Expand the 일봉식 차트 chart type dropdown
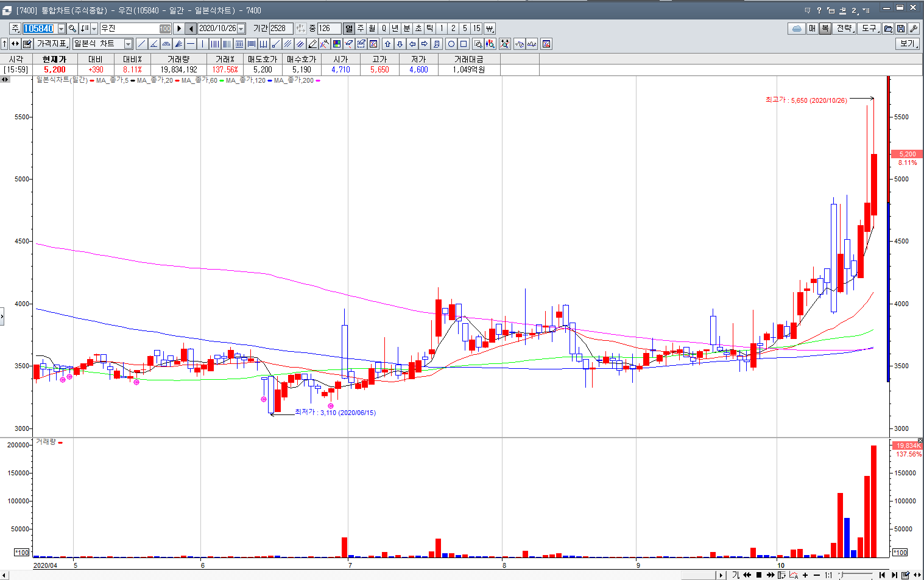Screen dimensions: 924x580 (129, 44)
